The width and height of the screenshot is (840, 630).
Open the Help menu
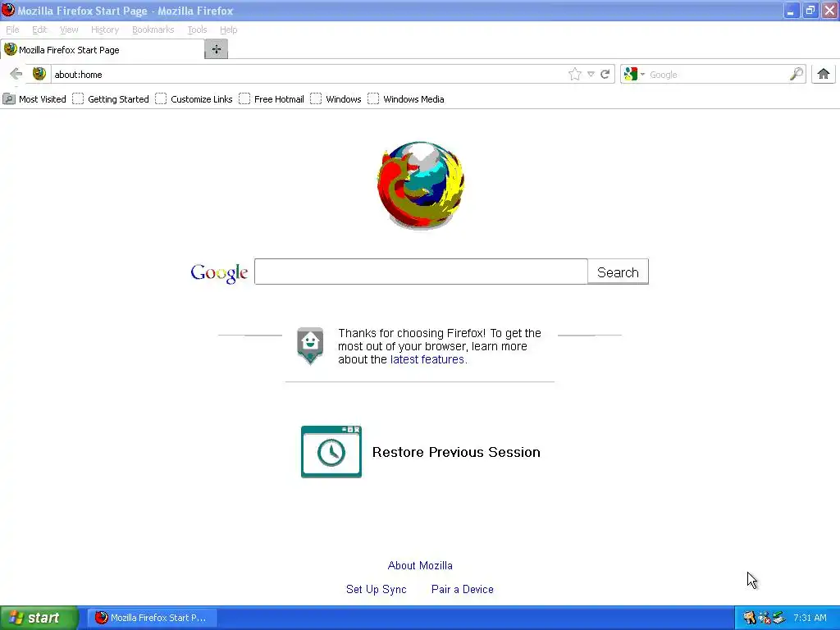228,30
